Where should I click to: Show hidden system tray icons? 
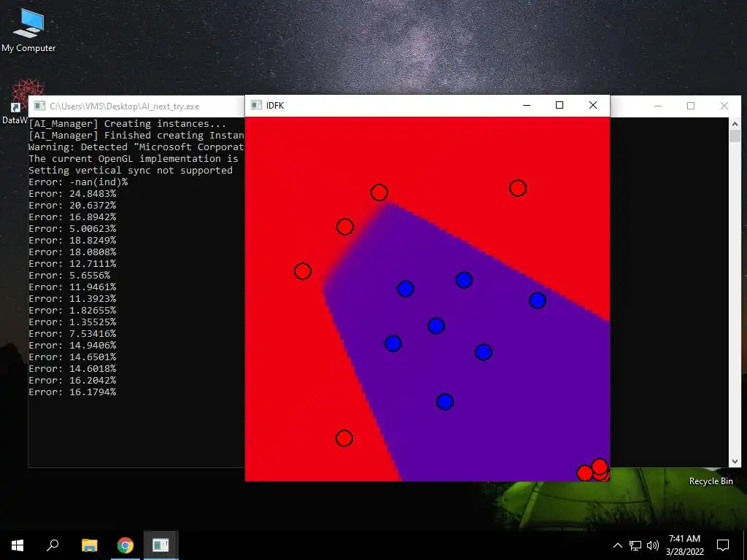tap(617, 545)
